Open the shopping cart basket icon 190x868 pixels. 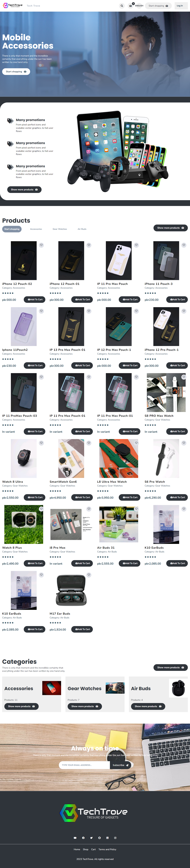[x=131, y=6]
